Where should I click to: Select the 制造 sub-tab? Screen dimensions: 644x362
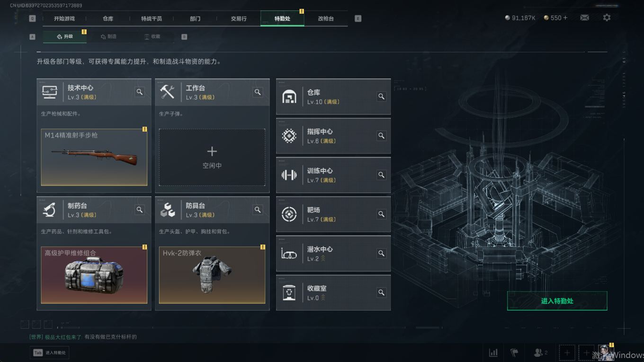tap(108, 36)
